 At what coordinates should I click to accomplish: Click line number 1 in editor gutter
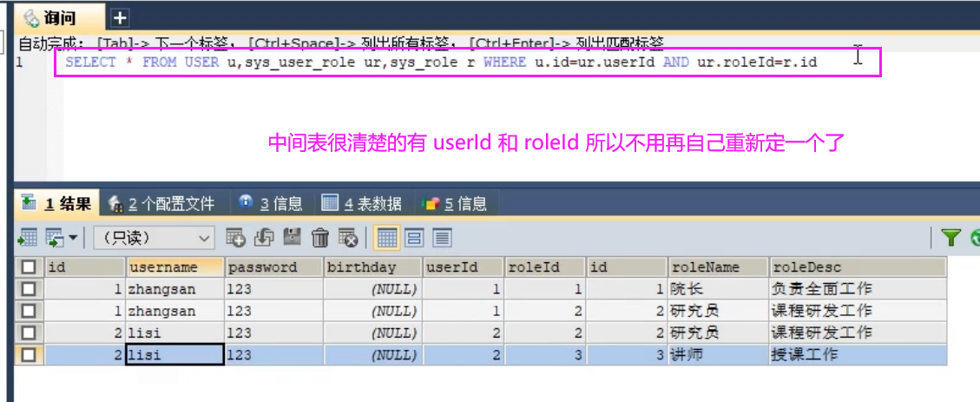tap(21, 63)
